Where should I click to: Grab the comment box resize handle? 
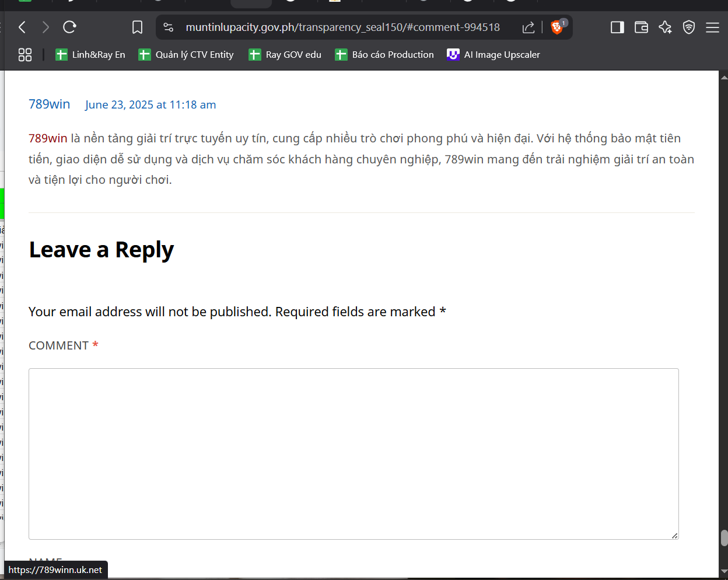click(674, 535)
